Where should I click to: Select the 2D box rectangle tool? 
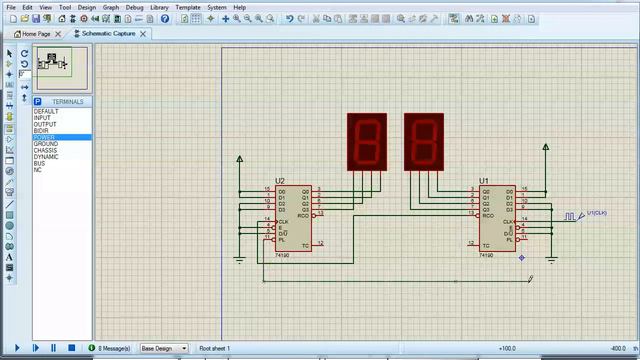pos(9,215)
